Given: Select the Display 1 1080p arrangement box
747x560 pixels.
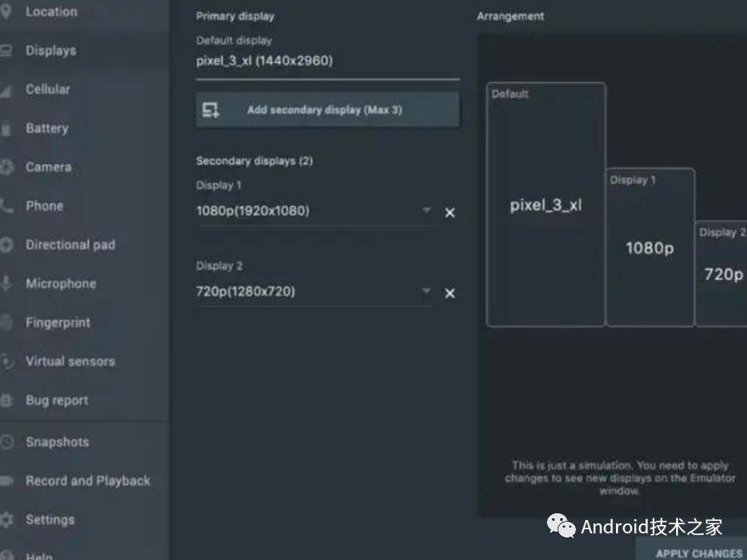Looking at the screenshot, I should point(650,247).
